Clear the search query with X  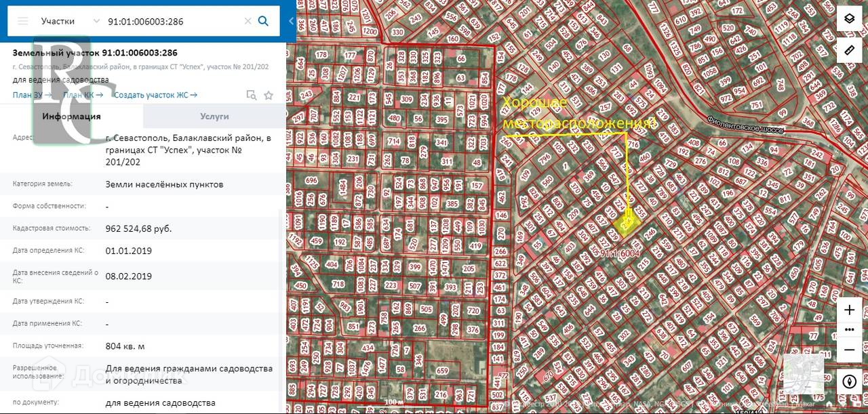pyautogui.click(x=248, y=21)
